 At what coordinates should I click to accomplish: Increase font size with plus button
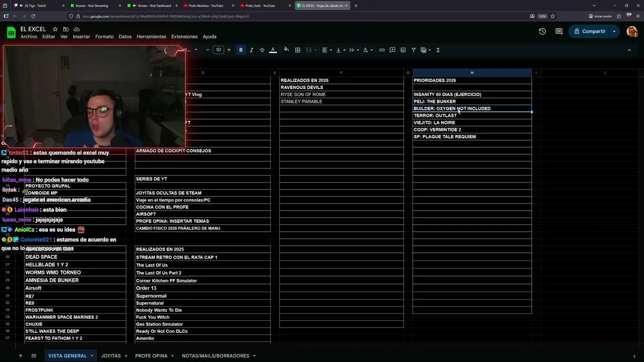[229, 50]
